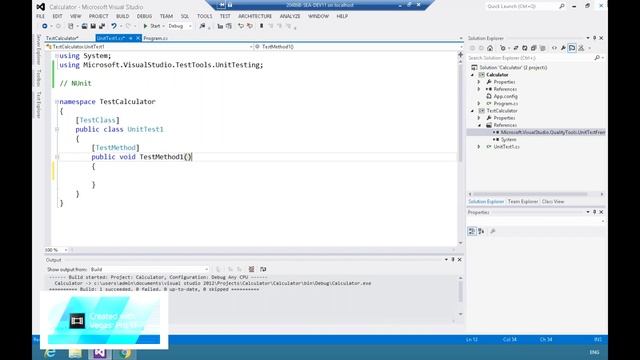Viewport: 640px width, 360px height.
Task: Pin the Solution Explorer panel
Action: click(595, 38)
